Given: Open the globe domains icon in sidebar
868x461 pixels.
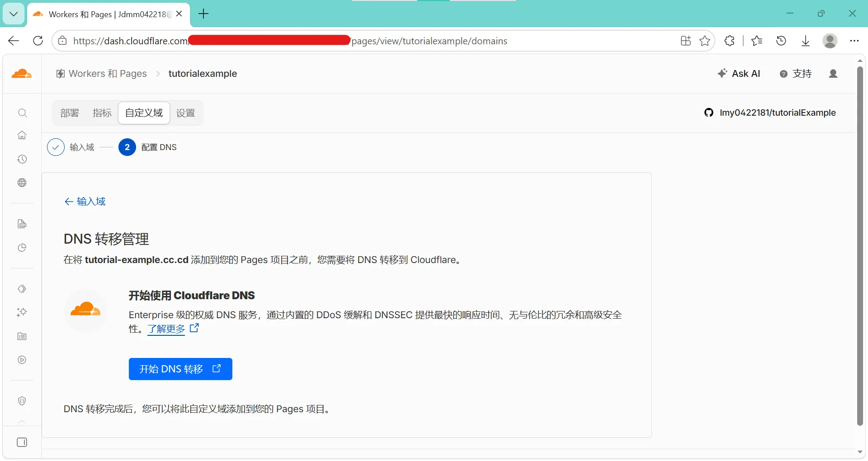Looking at the screenshot, I should pos(22,183).
